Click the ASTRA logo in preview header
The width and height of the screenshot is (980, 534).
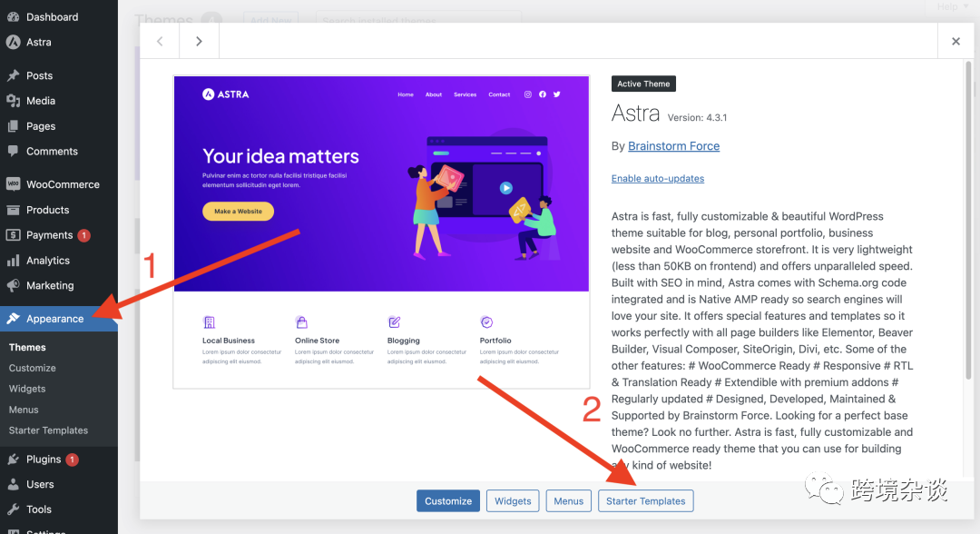226,94
